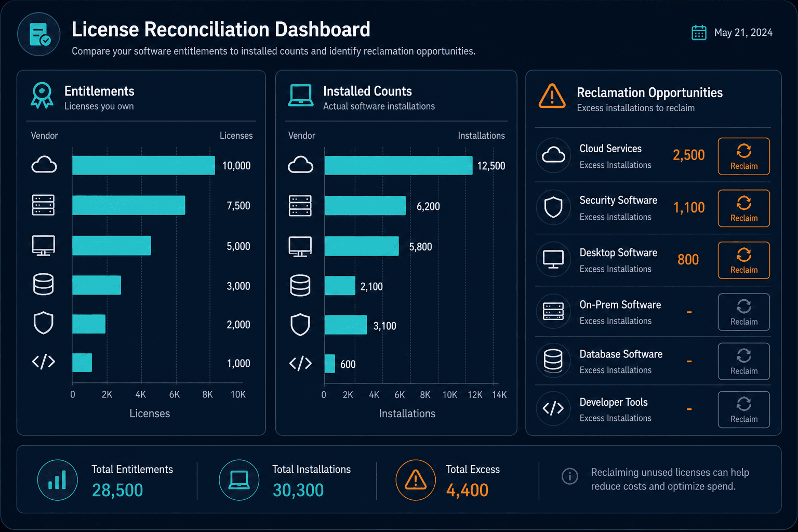This screenshot has height=532, width=798.
Task: Click the 800 excess count for Desktop Software
Action: click(688, 260)
